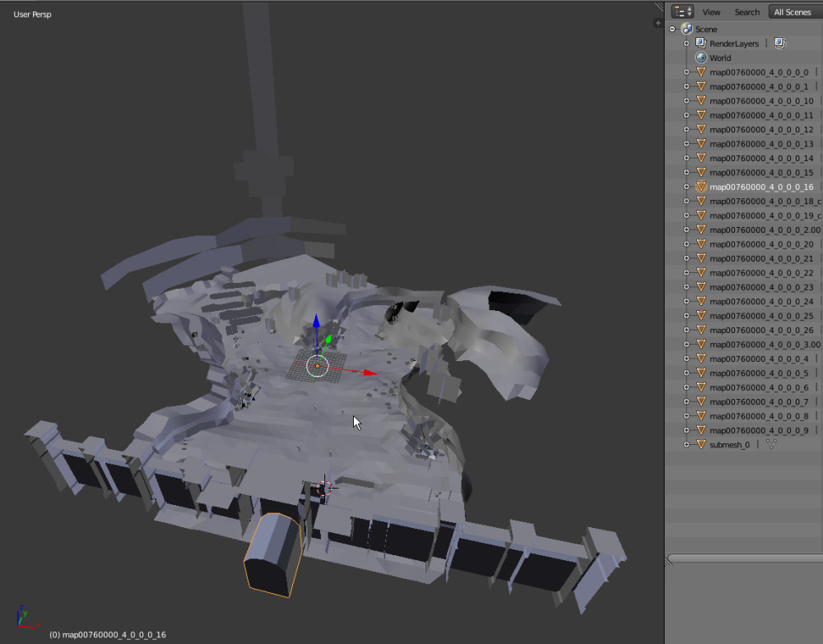
Task: Expand map00760000_4_0_0_0_13 node
Action: 686,144
